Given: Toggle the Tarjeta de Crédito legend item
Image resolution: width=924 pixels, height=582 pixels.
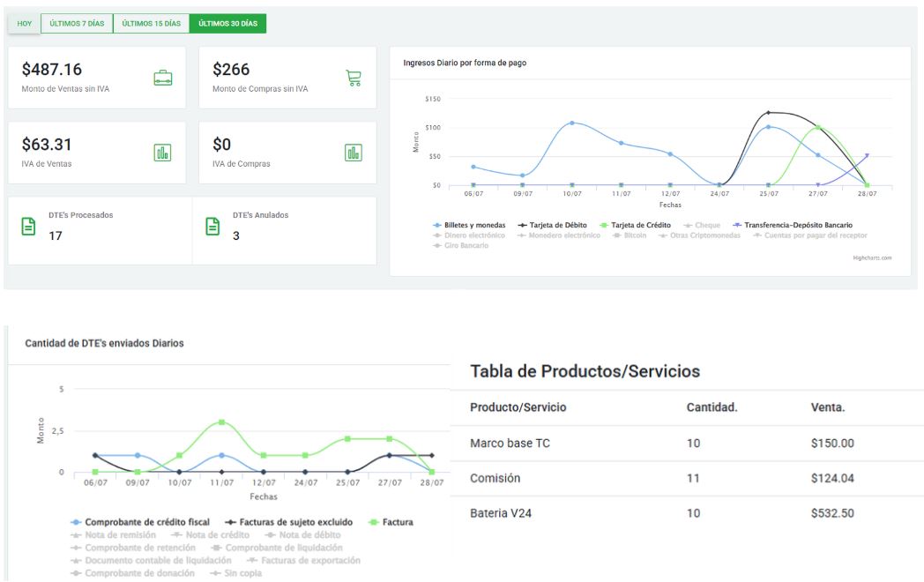Looking at the screenshot, I should tap(640, 225).
